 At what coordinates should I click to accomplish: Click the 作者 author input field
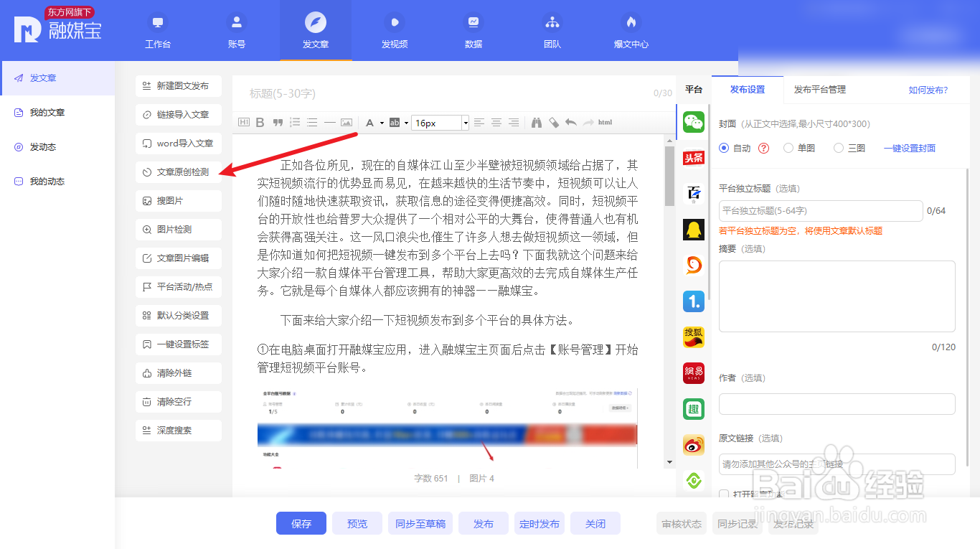pos(837,404)
